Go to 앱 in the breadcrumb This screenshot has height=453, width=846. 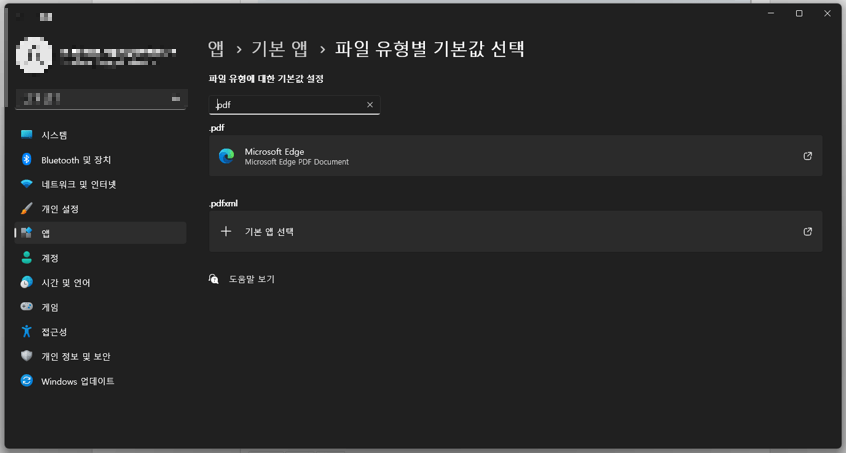click(x=216, y=49)
